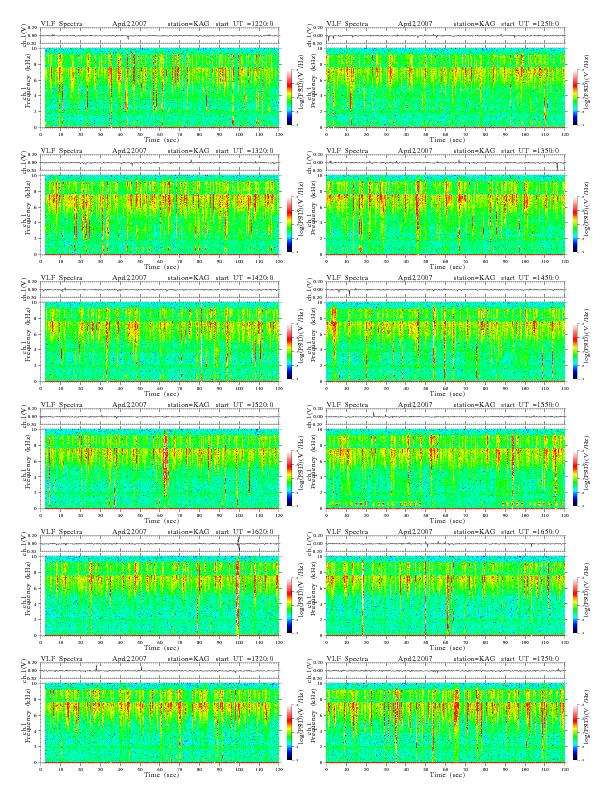Click the ch.1 waveform strip above the 1220:0 spectrogram

160,36
